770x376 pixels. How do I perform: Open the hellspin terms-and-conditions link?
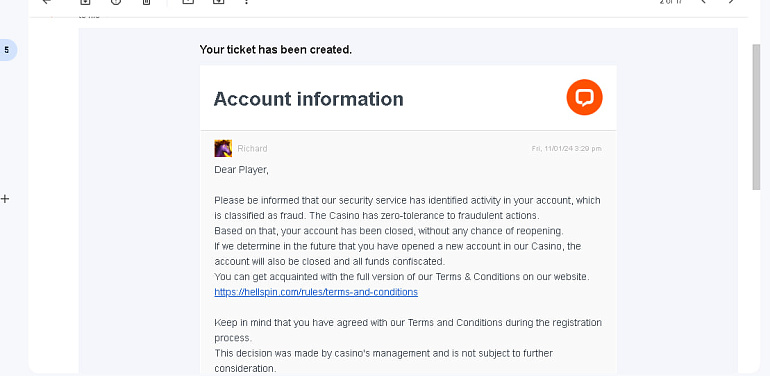pyautogui.click(x=316, y=292)
